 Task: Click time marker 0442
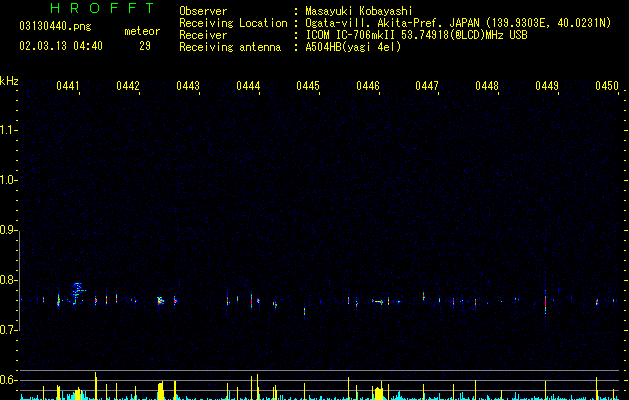(x=128, y=86)
